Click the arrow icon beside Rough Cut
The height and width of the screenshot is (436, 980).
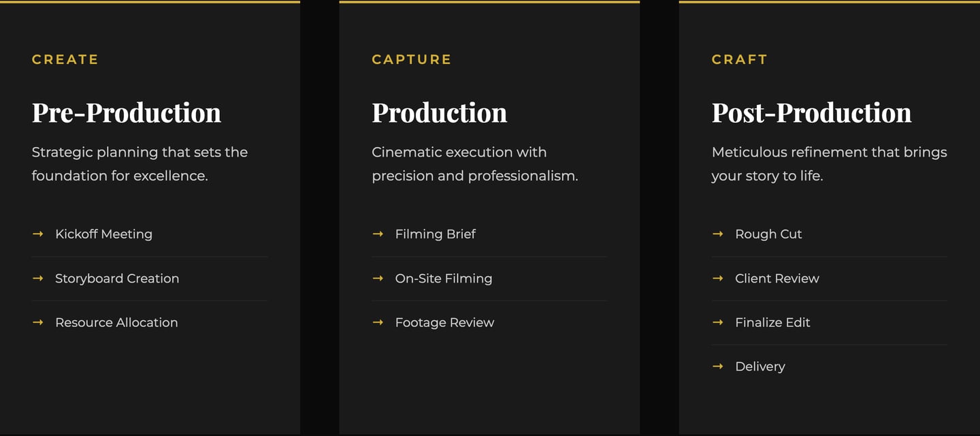717,234
